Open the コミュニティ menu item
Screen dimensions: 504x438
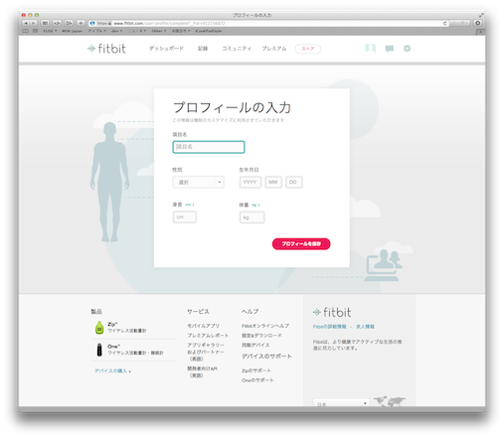(237, 49)
